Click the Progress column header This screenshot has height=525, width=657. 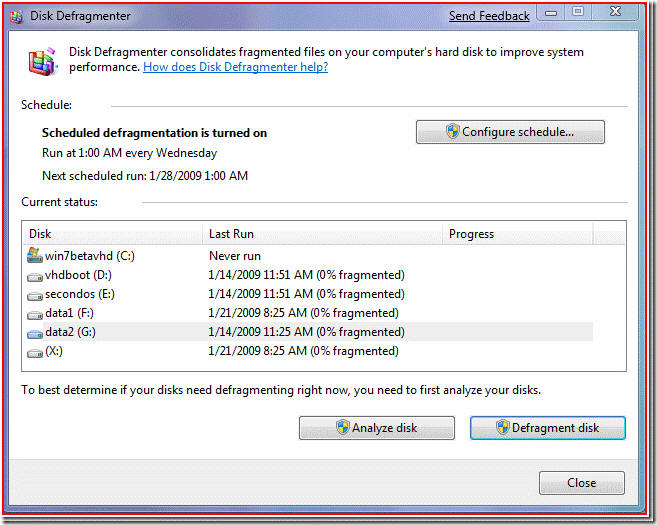coord(518,234)
